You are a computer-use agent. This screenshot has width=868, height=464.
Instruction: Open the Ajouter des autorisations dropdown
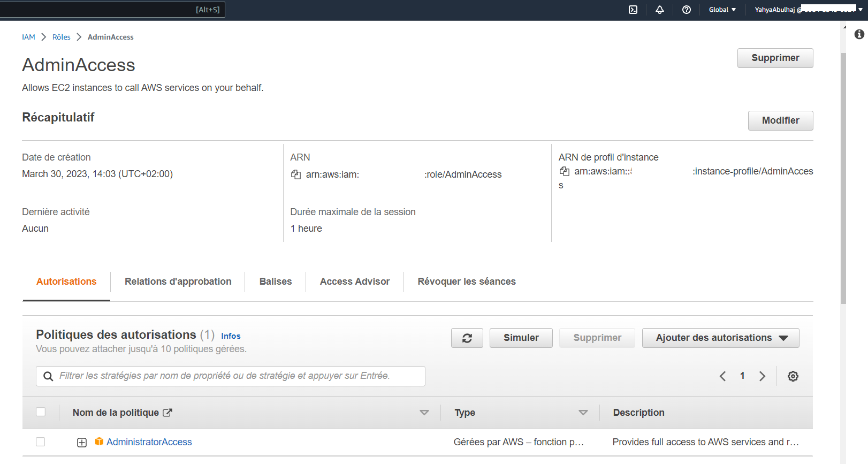[720, 338]
